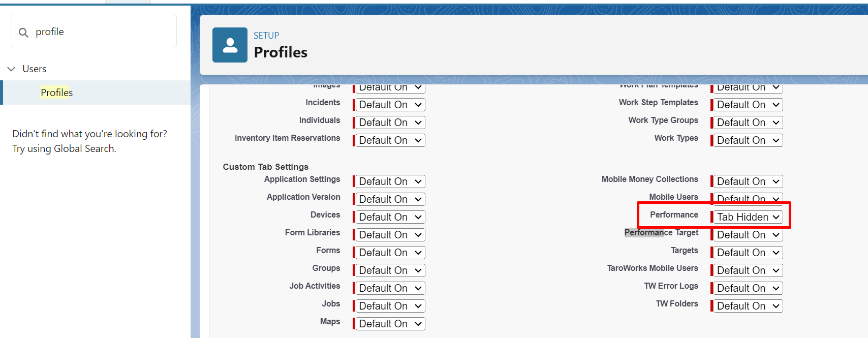Click the SETUP breadcrumb label
This screenshot has width=868, height=338.
tap(266, 36)
